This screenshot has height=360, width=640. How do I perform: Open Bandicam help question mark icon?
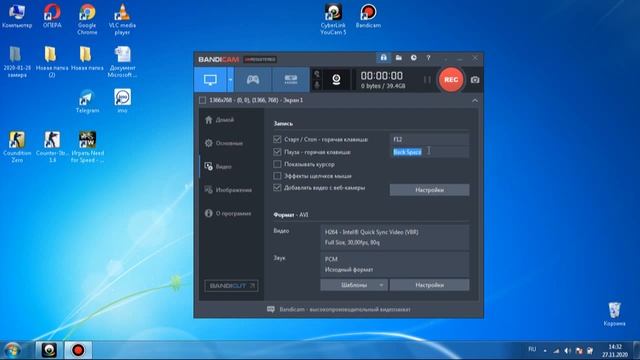point(428,58)
